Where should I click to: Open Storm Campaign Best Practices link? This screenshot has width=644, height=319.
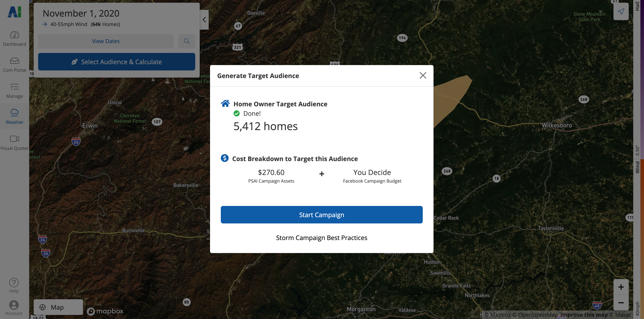click(321, 238)
